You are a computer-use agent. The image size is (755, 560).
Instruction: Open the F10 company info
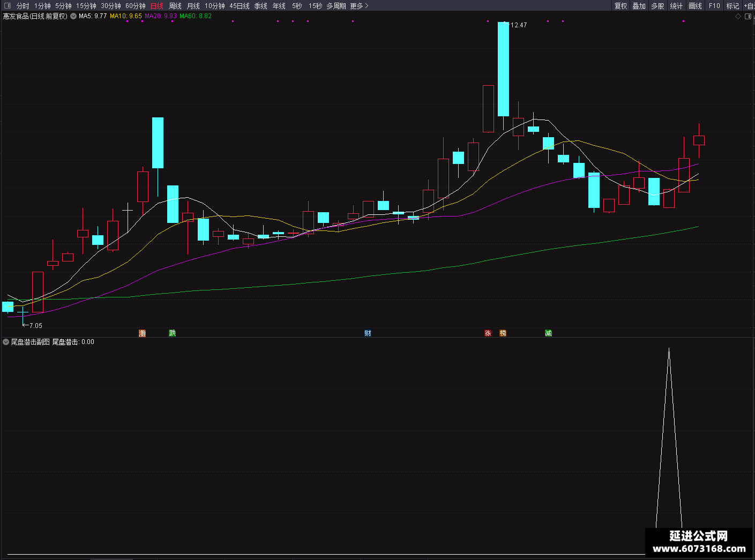tap(714, 6)
